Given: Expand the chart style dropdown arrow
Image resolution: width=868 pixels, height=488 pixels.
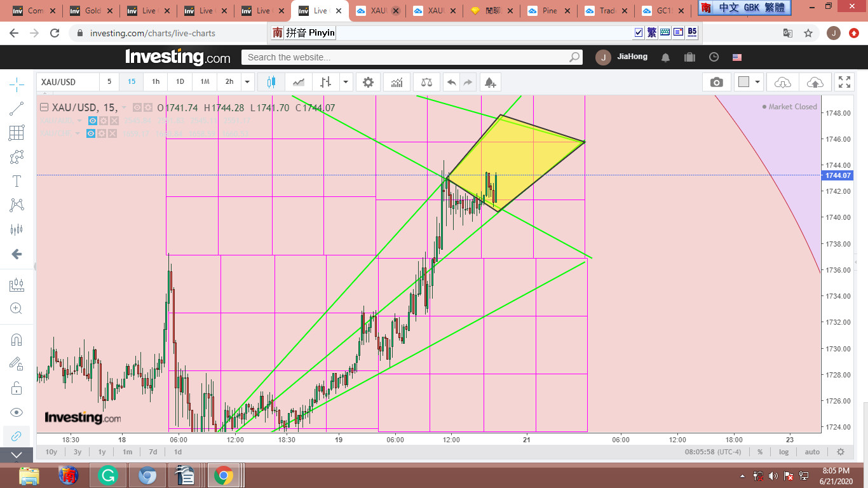Looking at the screenshot, I should tap(346, 82).
